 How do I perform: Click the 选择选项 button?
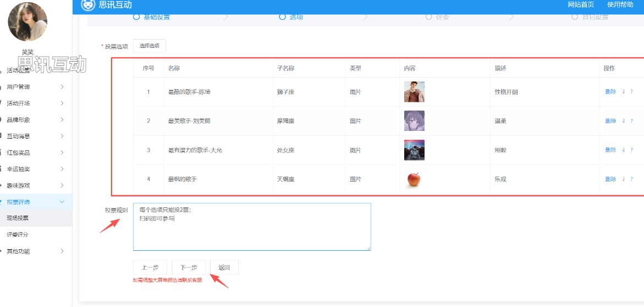[150, 46]
